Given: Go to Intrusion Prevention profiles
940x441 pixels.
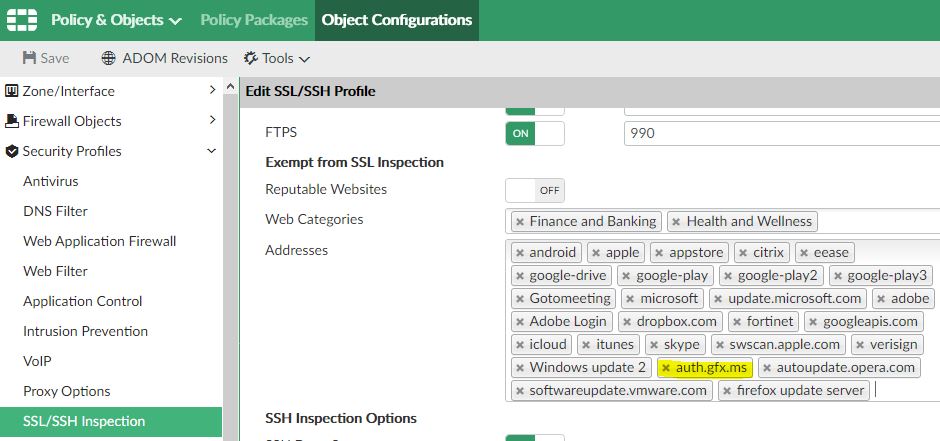Looking at the screenshot, I should click(x=85, y=331).
